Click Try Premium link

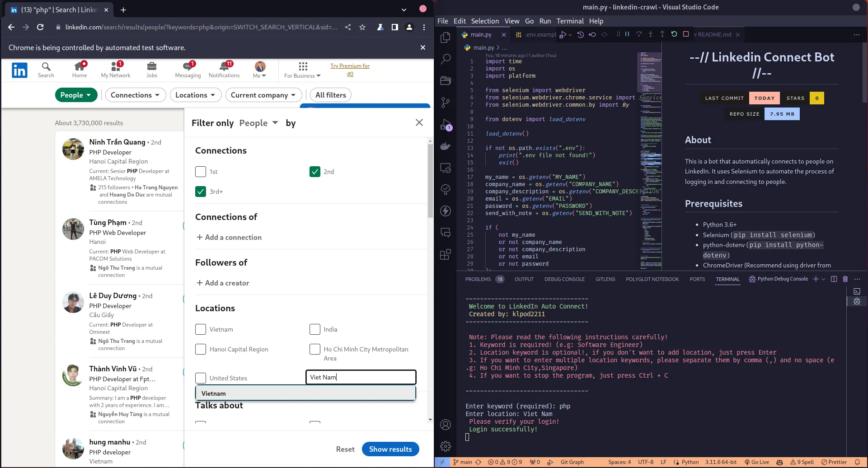[x=350, y=70]
